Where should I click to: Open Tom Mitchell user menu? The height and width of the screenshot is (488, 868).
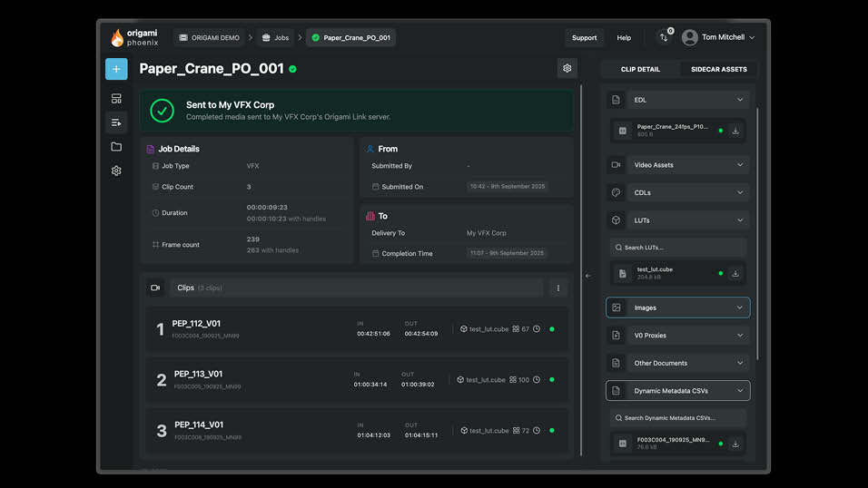718,37
